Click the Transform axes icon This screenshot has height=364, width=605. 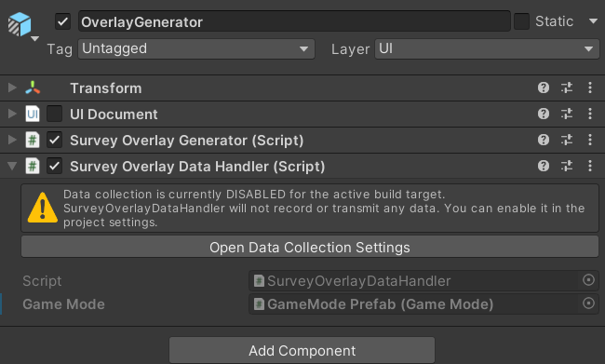[x=33, y=88]
